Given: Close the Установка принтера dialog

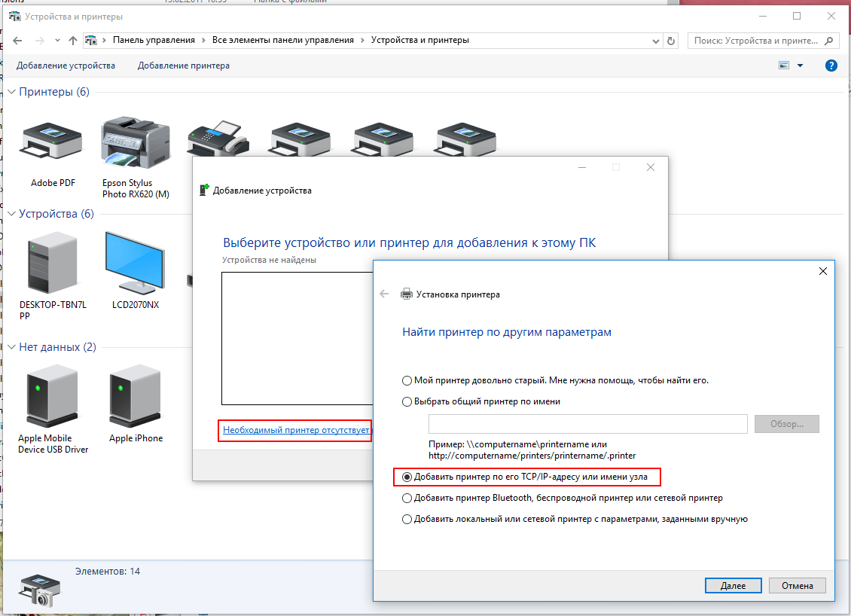Looking at the screenshot, I should pos(823,271).
